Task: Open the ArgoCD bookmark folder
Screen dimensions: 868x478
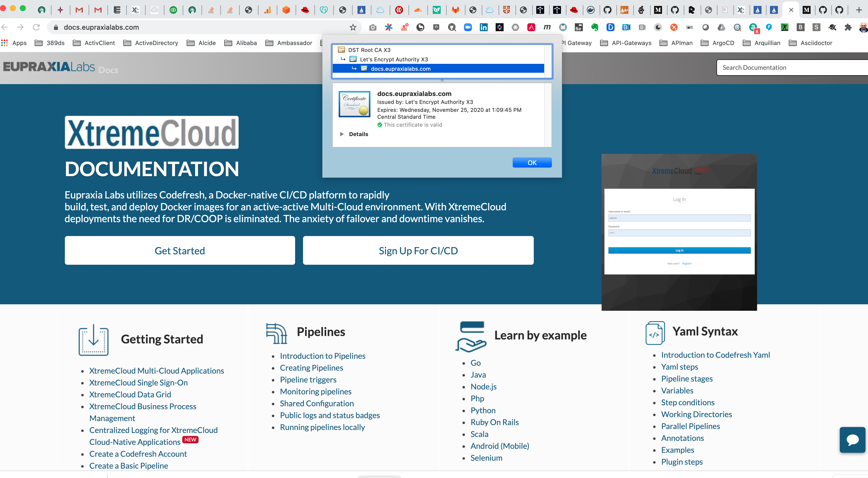Action: pos(717,43)
